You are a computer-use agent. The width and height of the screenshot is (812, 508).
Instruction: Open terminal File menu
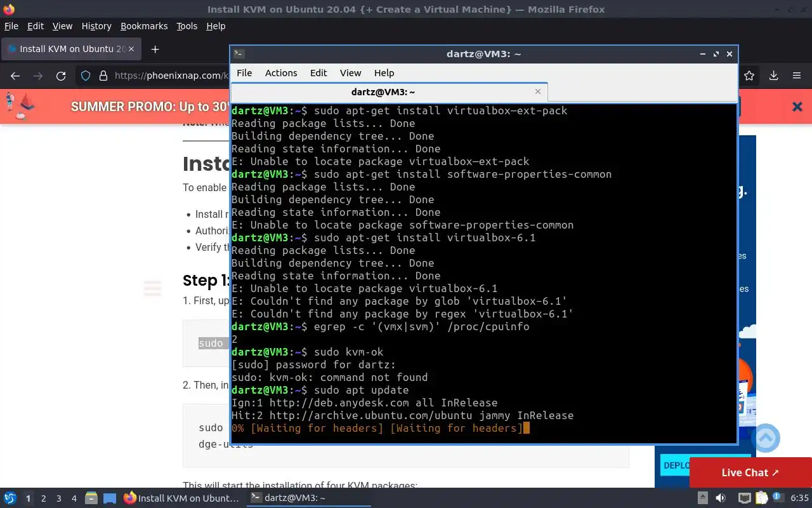pyautogui.click(x=244, y=73)
